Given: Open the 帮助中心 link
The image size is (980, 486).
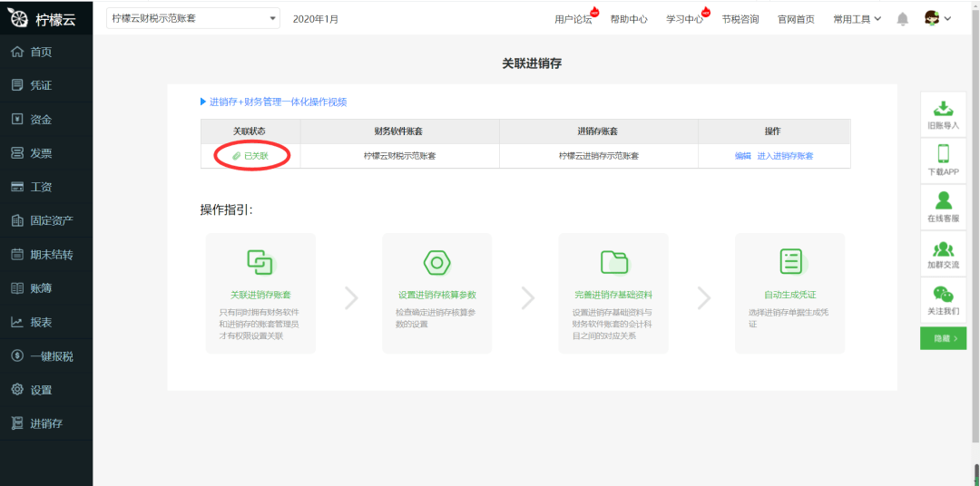Looking at the screenshot, I should (629, 19).
